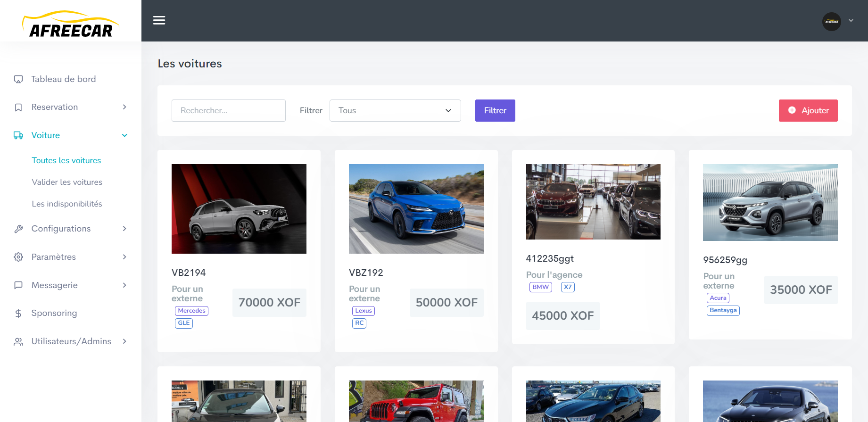Click the X7 model tag
The image size is (868, 422).
pos(568,287)
